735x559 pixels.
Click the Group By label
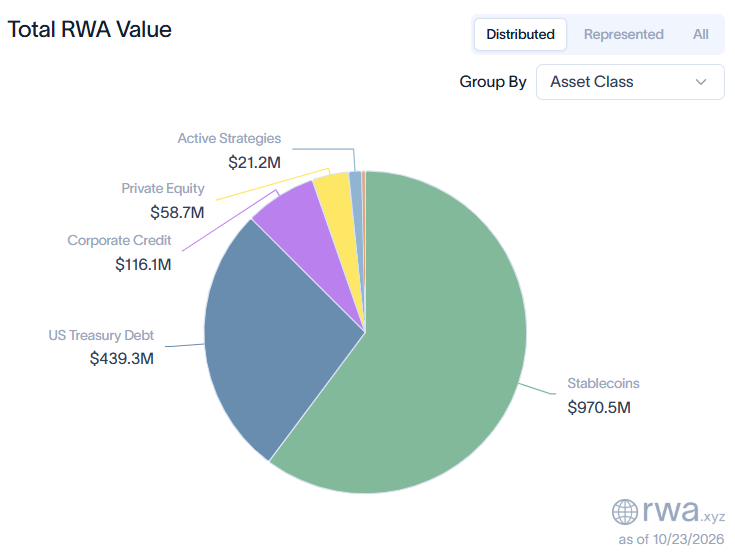pyautogui.click(x=493, y=82)
